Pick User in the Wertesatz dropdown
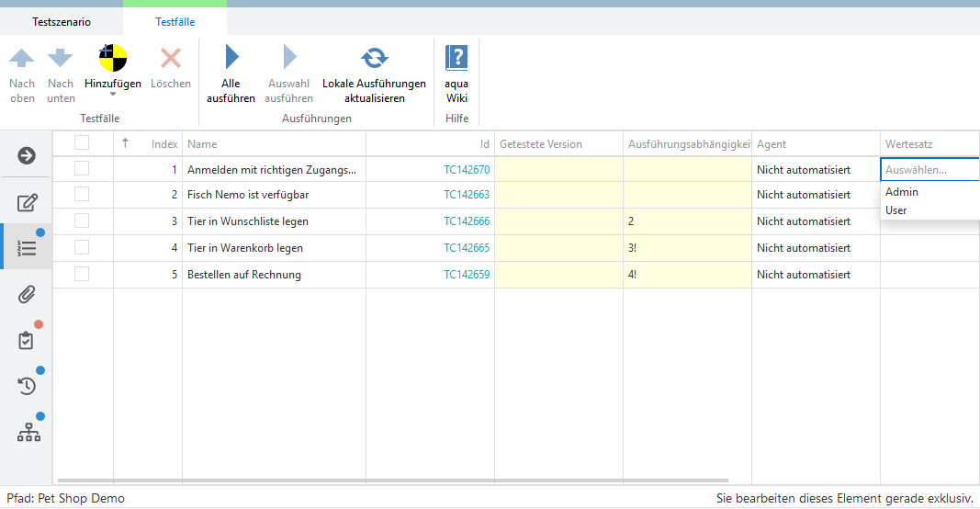Screen dimensions: 980x509 (896, 210)
